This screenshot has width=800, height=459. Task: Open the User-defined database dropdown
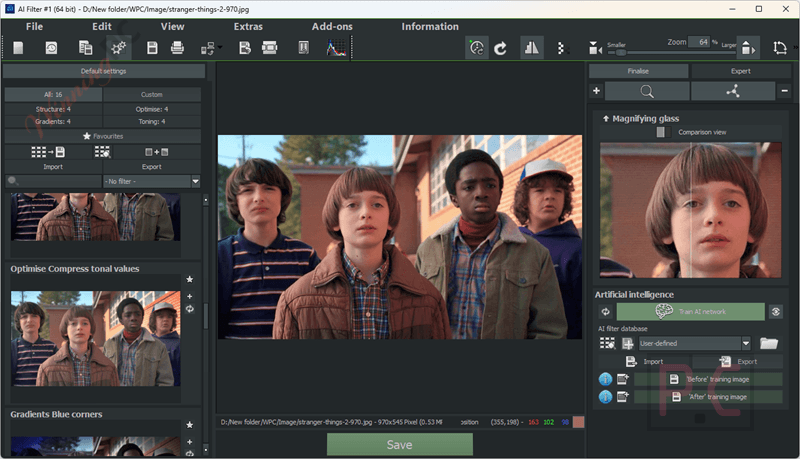click(x=695, y=343)
